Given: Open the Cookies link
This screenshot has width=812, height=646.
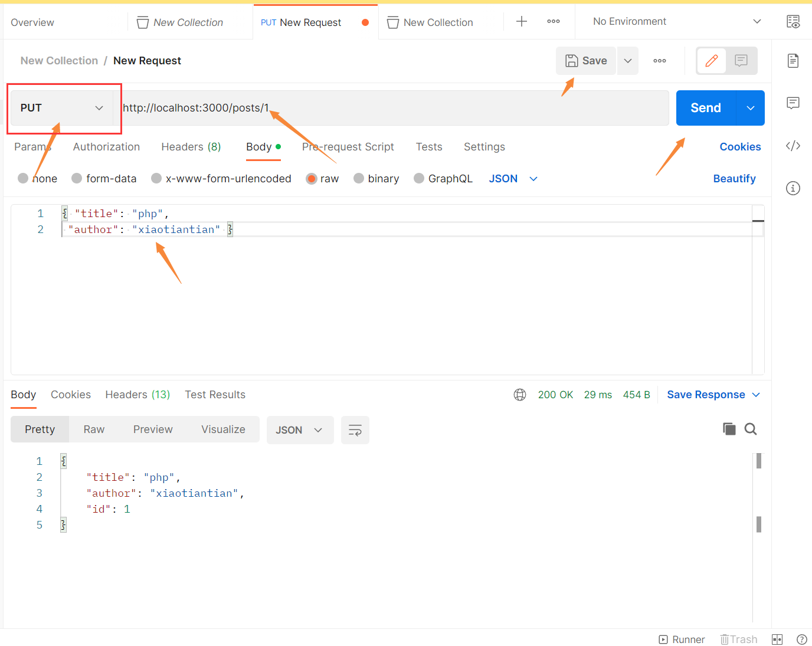Looking at the screenshot, I should [x=740, y=147].
